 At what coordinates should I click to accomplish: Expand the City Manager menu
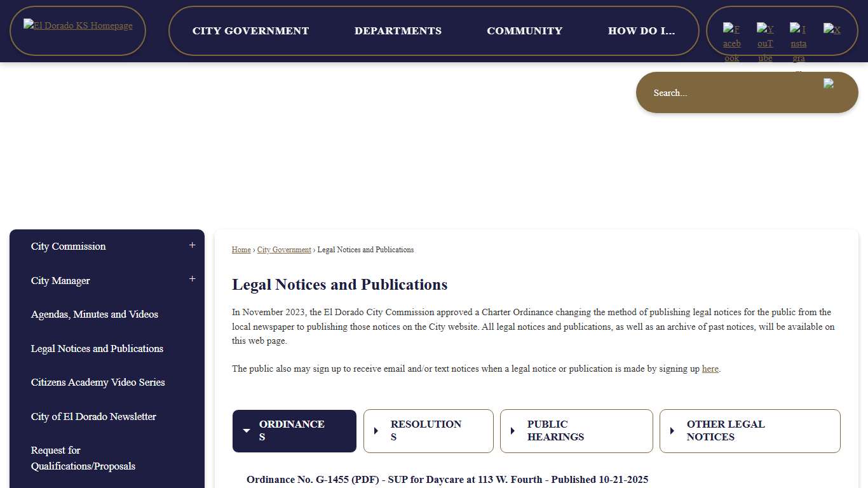[192, 280]
